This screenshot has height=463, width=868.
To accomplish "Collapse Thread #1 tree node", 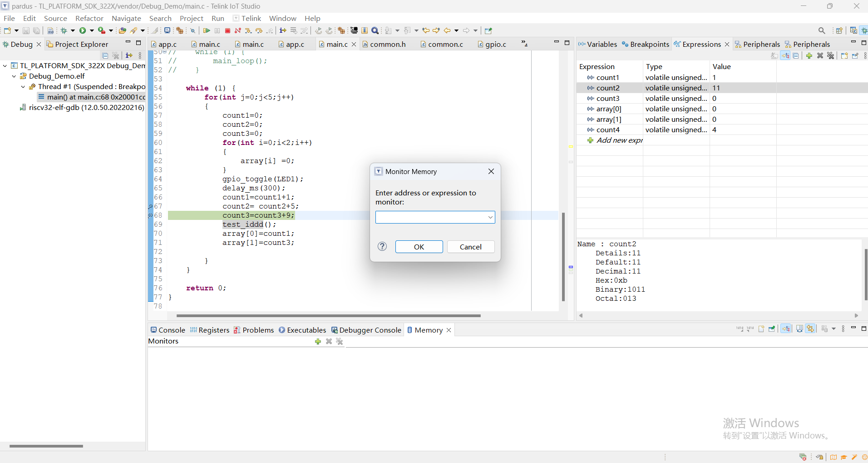I will click(23, 86).
